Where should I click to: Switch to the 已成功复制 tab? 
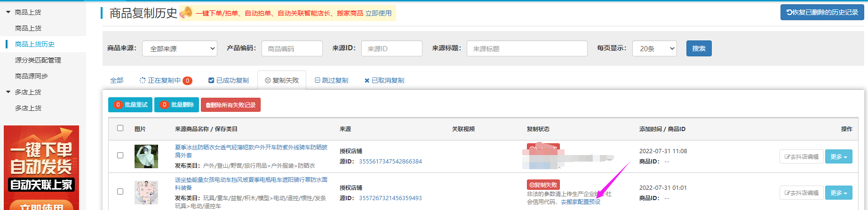tap(229, 80)
